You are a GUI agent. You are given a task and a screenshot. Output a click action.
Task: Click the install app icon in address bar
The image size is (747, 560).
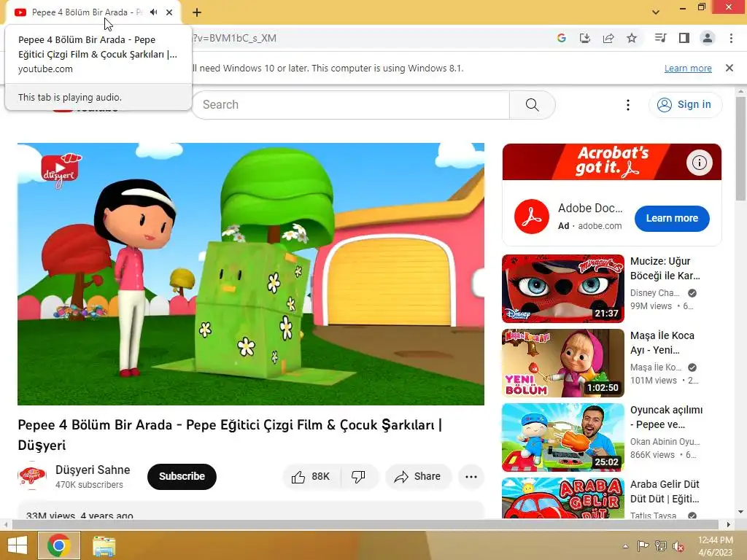tap(585, 38)
